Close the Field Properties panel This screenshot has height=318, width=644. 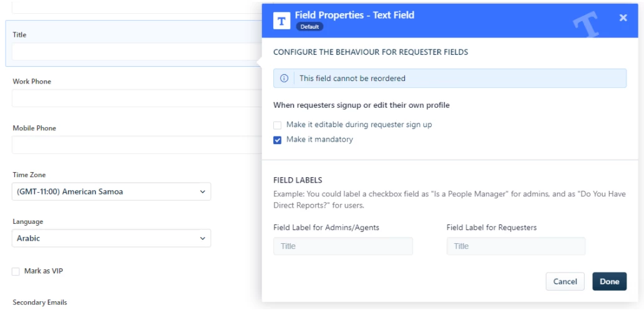pyautogui.click(x=622, y=18)
